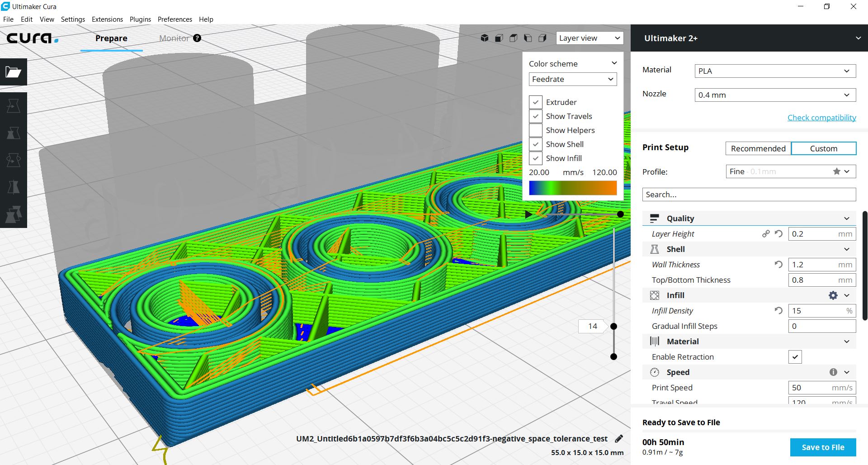Click the Monitor help question-mark icon

point(197,38)
